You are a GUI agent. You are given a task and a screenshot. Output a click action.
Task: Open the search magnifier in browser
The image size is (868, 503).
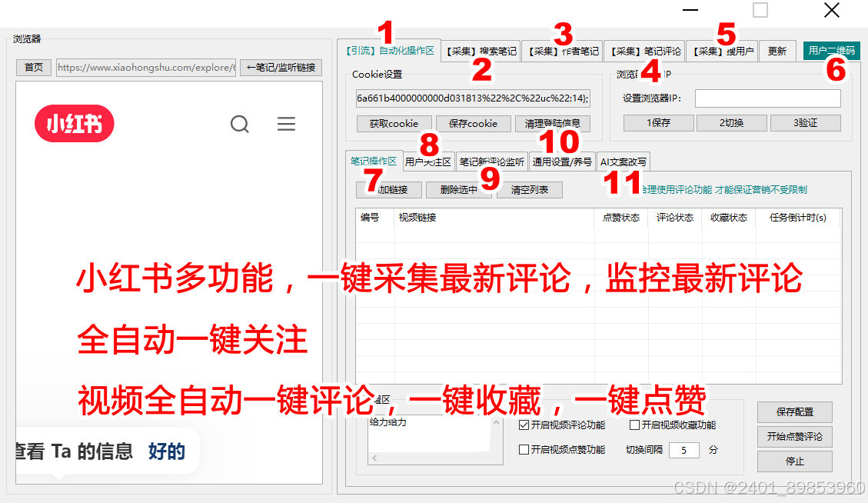[240, 124]
